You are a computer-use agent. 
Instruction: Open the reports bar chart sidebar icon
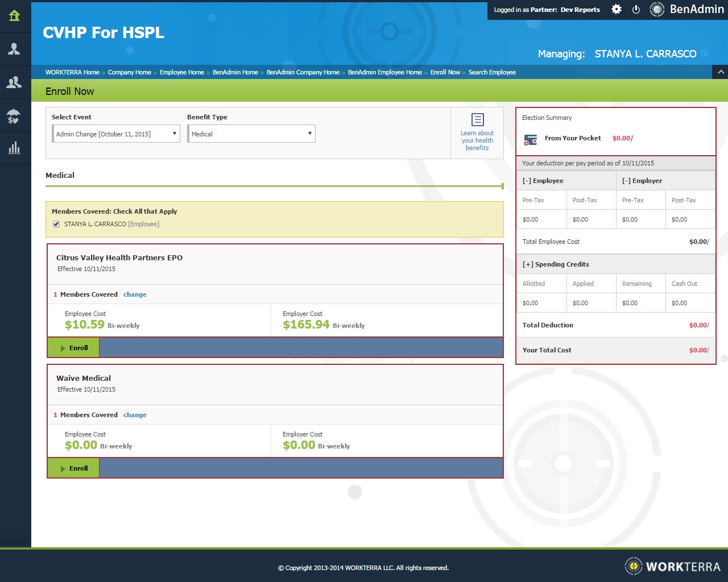[x=14, y=148]
